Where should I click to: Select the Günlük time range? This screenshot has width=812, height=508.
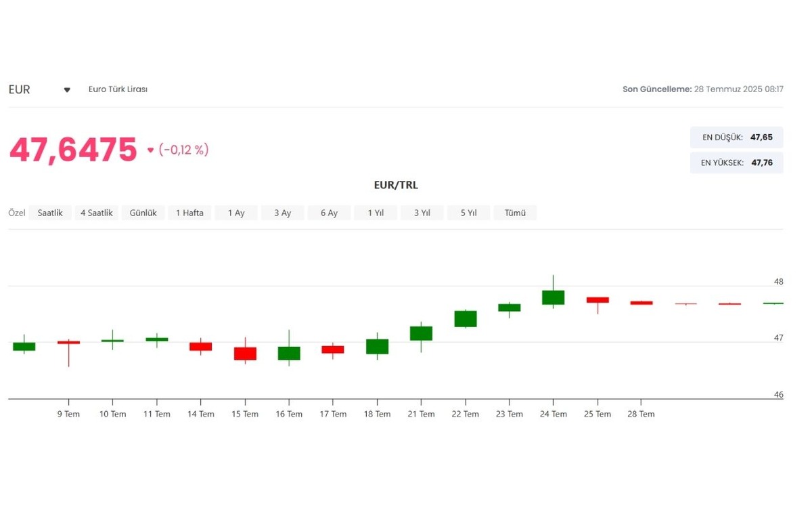[143, 213]
